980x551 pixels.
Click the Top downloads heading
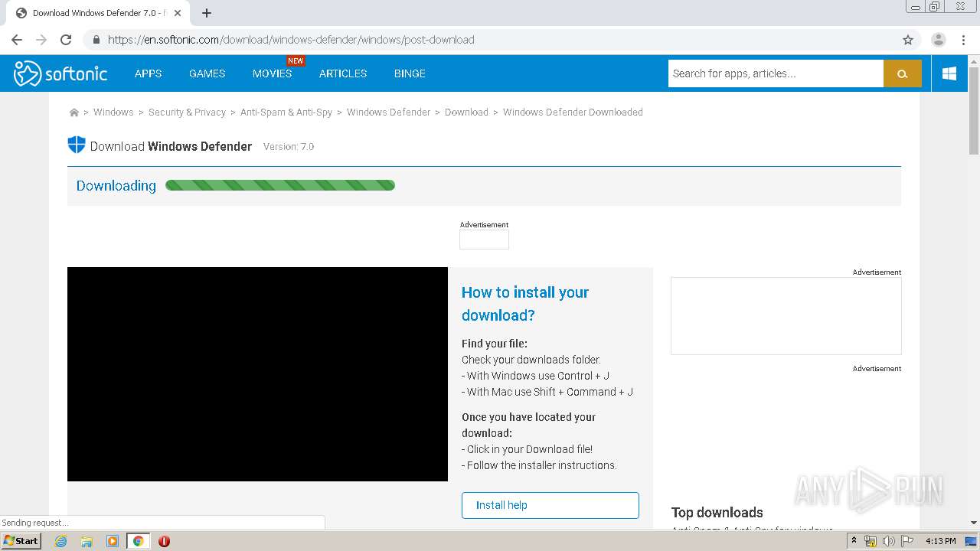(x=717, y=512)
